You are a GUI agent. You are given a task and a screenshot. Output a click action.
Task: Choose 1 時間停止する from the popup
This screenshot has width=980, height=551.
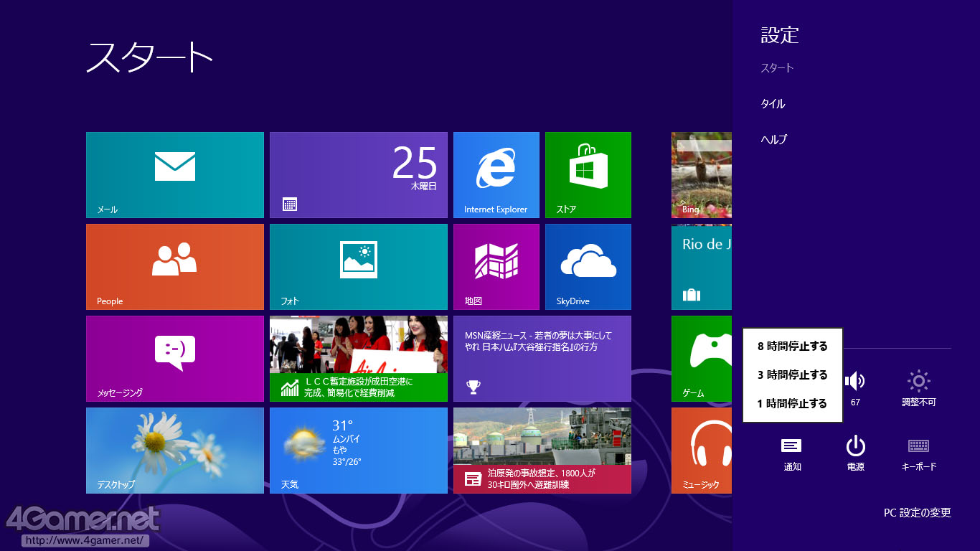pos(793,403)
